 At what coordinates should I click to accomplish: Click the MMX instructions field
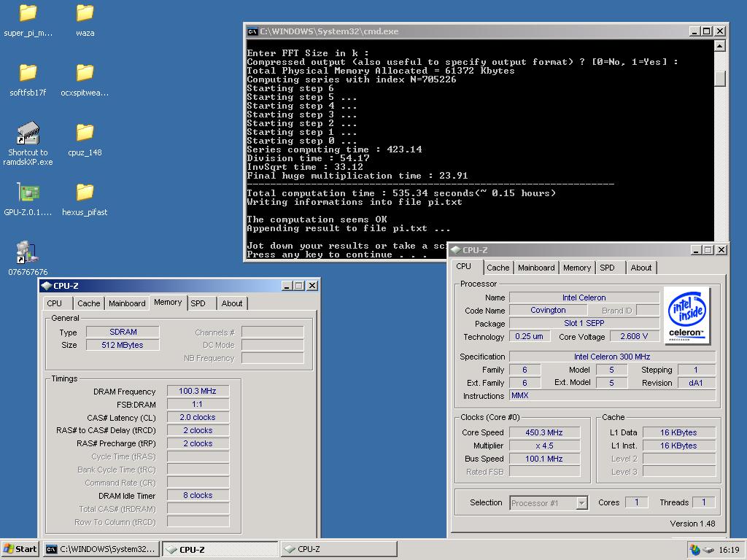point(612,395)
